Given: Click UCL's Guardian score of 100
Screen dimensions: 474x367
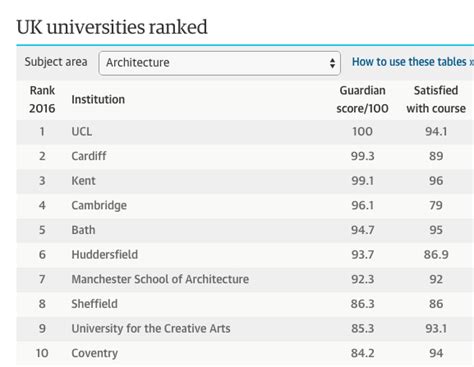Looking at the screenshot, I should pos(362,132).
